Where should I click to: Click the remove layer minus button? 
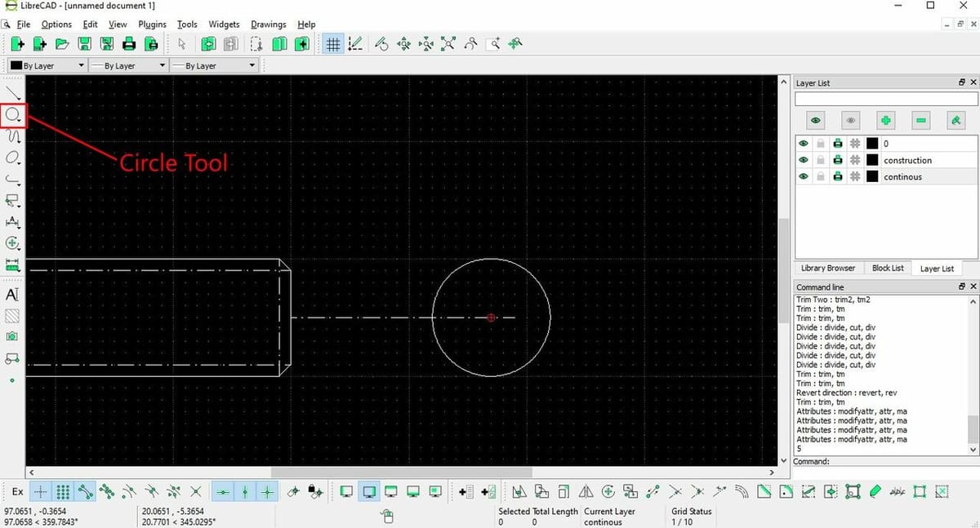pyautogui.click(x=921, y=121)
